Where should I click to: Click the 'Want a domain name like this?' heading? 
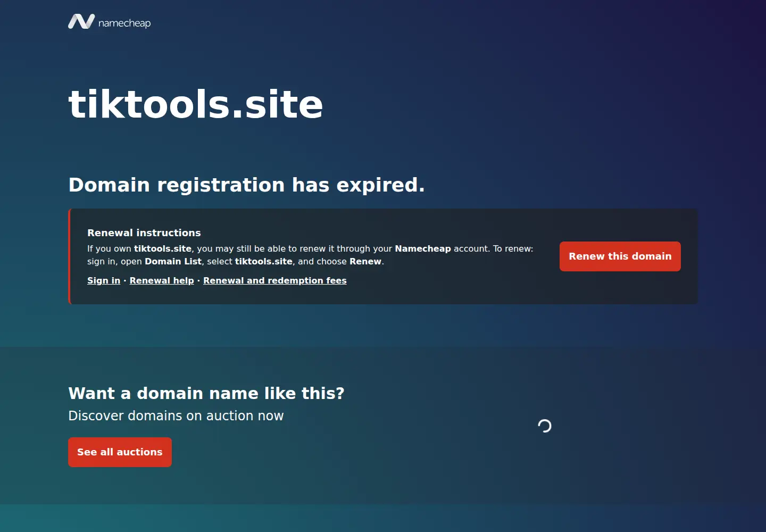(206, 393)
